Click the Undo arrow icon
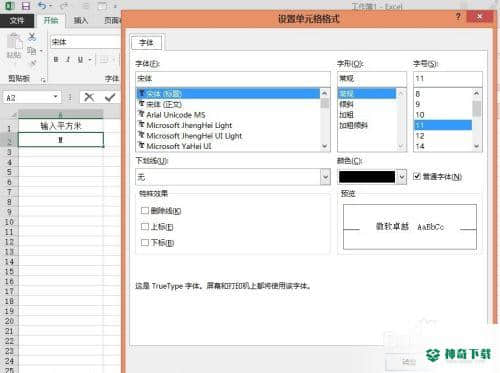500x373 pixels. 42,6
